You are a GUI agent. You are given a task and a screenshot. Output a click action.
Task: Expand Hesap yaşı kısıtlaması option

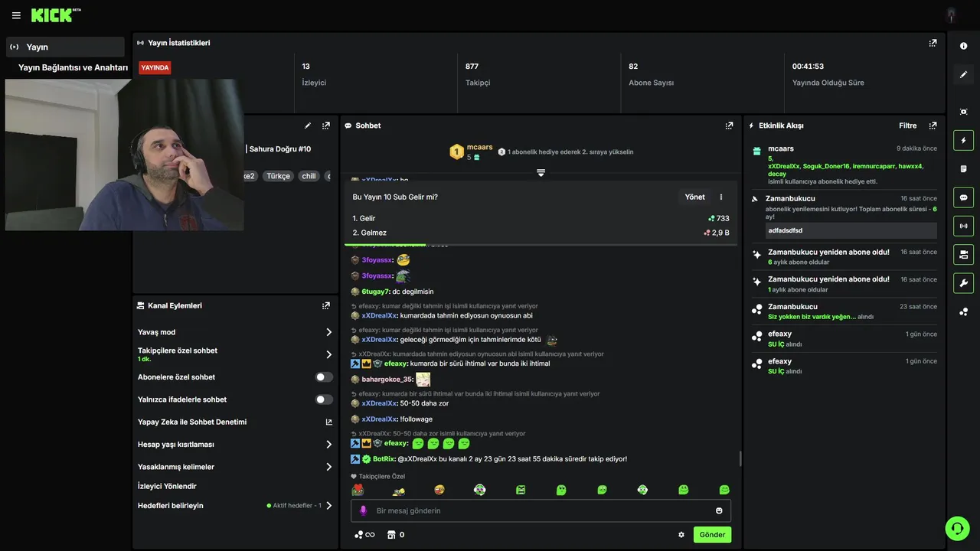[x=329, y=445]
